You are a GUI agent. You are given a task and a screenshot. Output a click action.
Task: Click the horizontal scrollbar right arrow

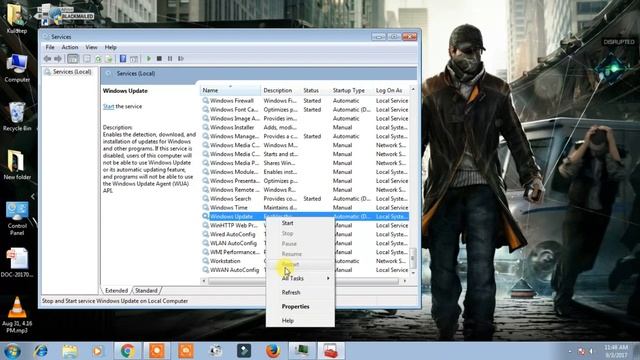[404, 281]
